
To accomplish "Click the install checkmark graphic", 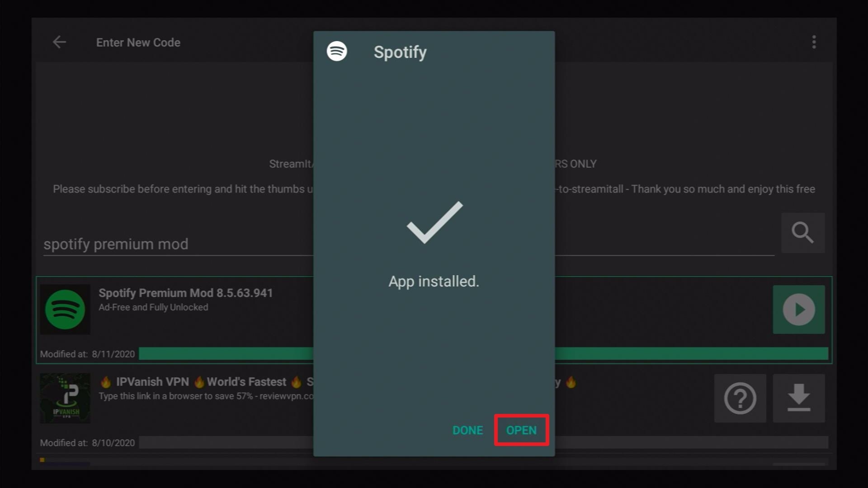I will coord(434,222).
